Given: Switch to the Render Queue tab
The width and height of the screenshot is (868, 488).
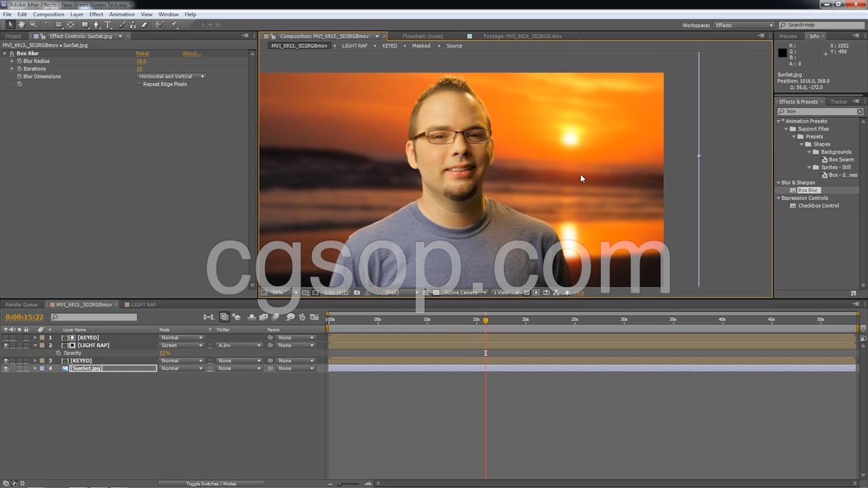Looking at the screenshot, I should tap(22, 304).
